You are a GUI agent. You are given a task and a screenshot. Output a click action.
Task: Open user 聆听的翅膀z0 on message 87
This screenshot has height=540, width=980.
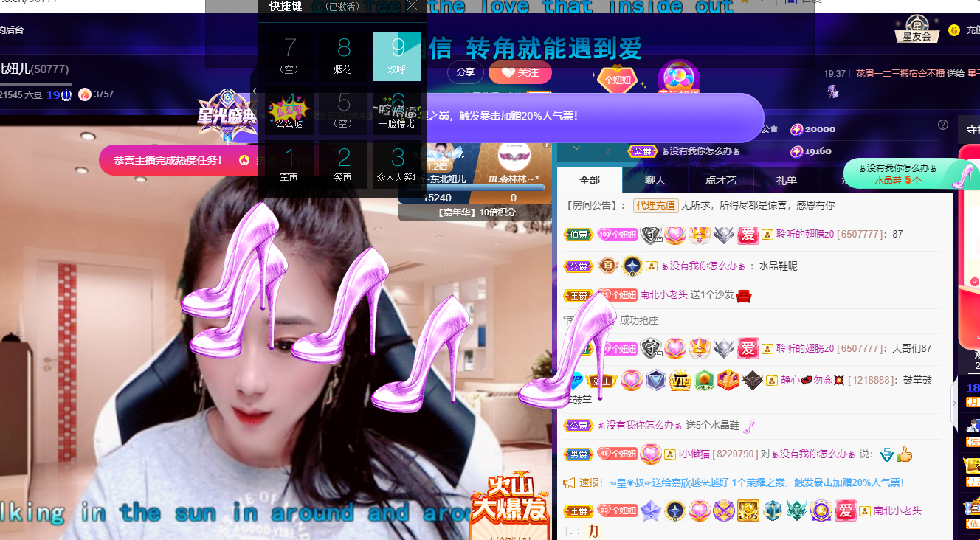(805, 235)
